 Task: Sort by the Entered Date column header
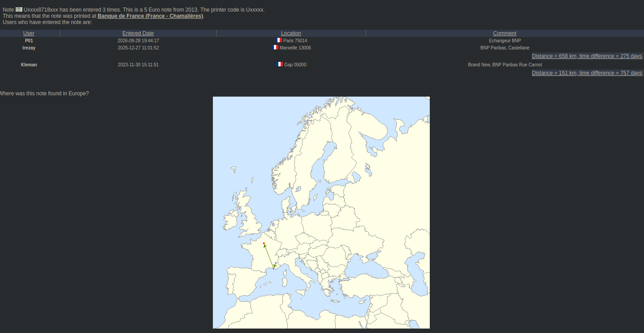(x=138, y=33)
